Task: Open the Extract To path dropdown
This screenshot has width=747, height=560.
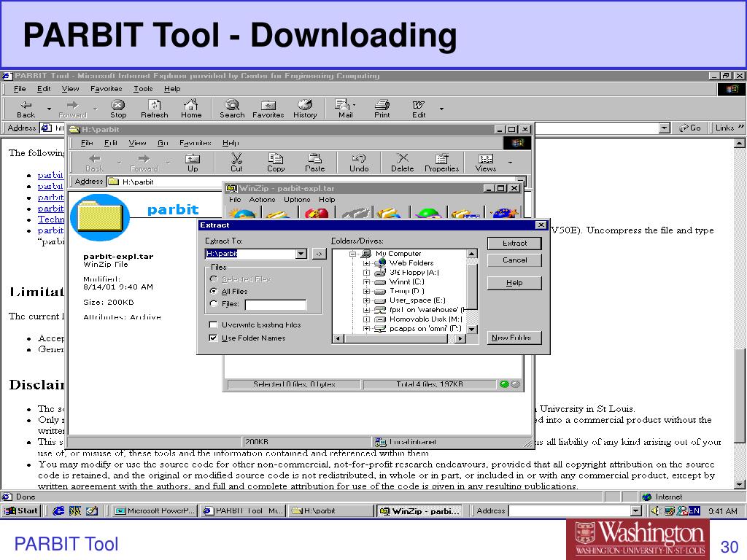Action: [x=301, y=254]
